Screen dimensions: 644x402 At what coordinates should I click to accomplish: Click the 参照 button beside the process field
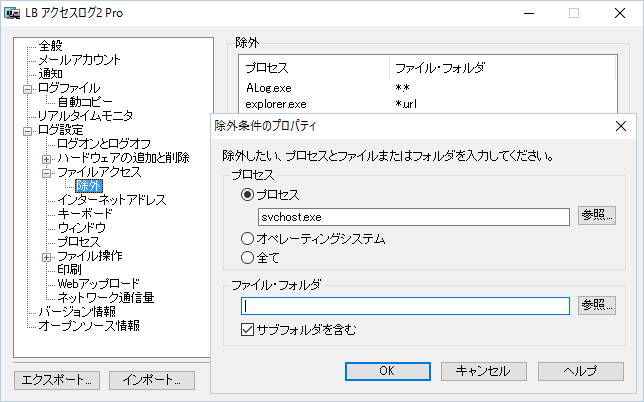597,215
